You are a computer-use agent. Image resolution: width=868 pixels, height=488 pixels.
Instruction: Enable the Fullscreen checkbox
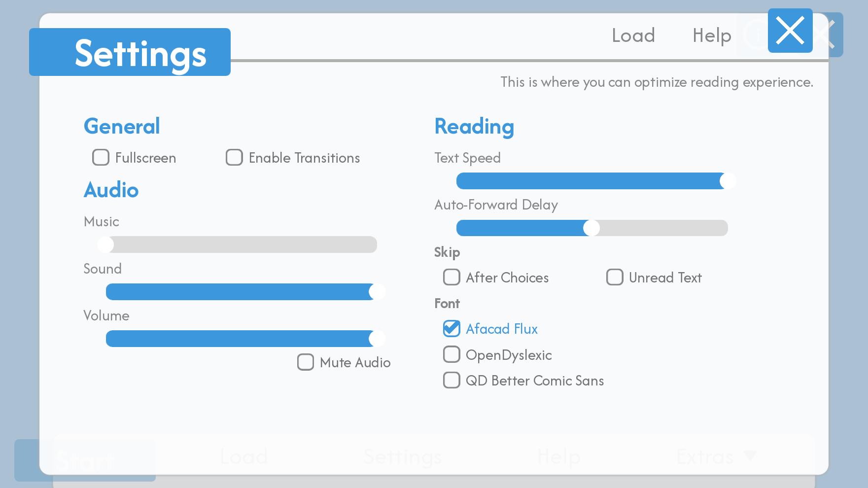(101, 158)
